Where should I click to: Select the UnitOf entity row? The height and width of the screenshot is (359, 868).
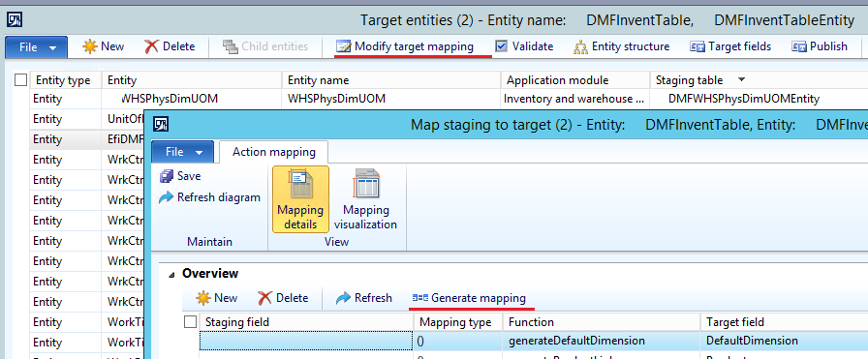pos(87,119)
